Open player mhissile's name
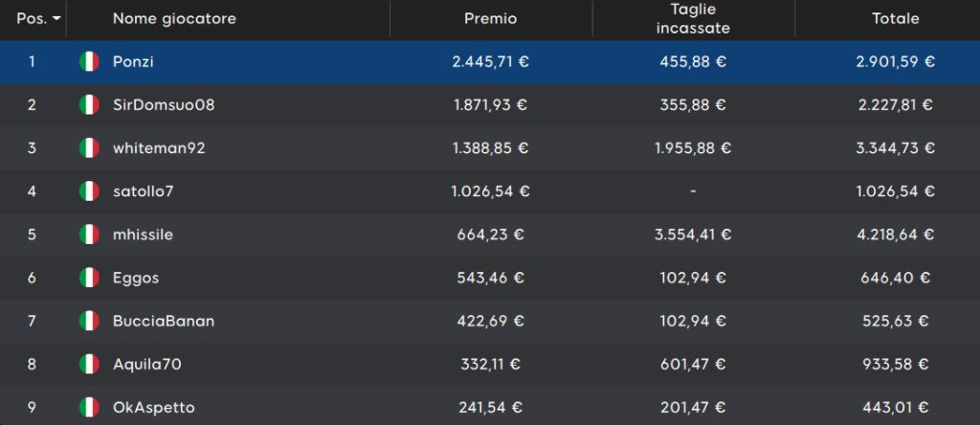 point(144,235)
